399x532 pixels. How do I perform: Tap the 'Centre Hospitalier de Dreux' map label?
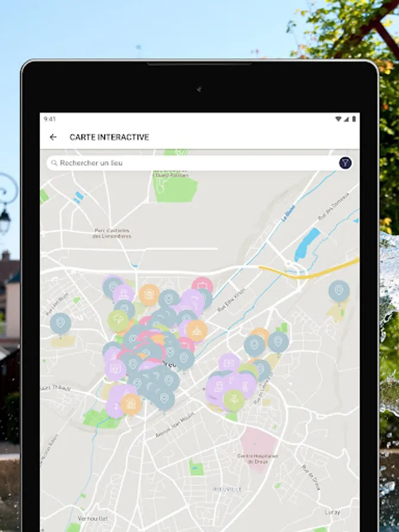coord(258,459)
